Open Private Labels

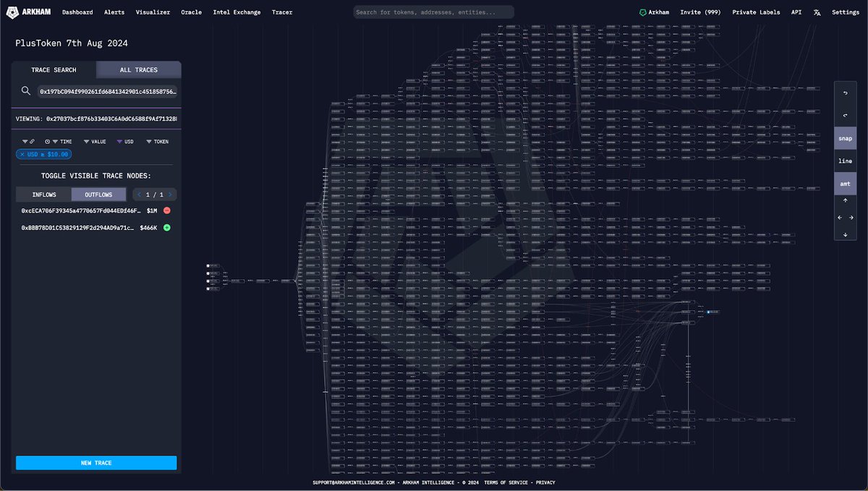click(x=757, y=12)
